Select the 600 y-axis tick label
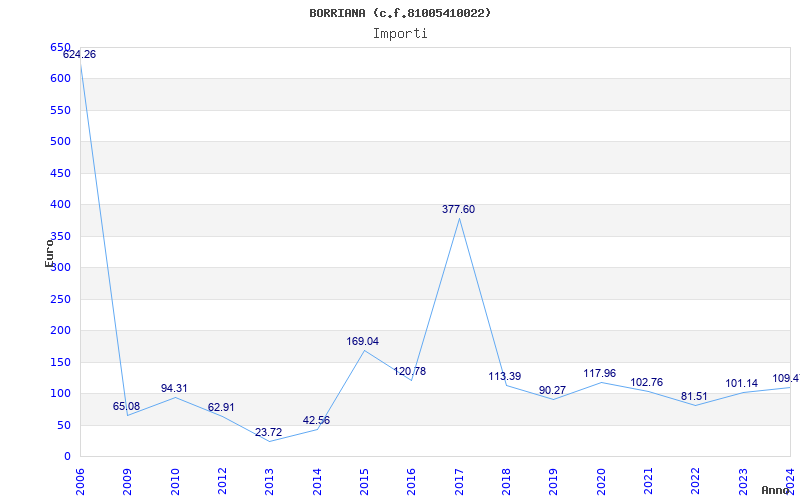 pyautogui.click(x=60, y=79)
